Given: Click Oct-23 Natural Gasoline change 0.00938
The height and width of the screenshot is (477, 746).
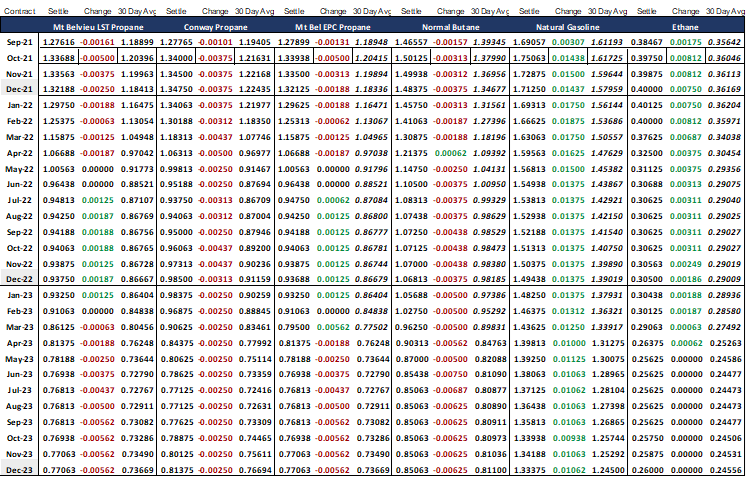Looking at the screenshot, I should tap(568, 438).
